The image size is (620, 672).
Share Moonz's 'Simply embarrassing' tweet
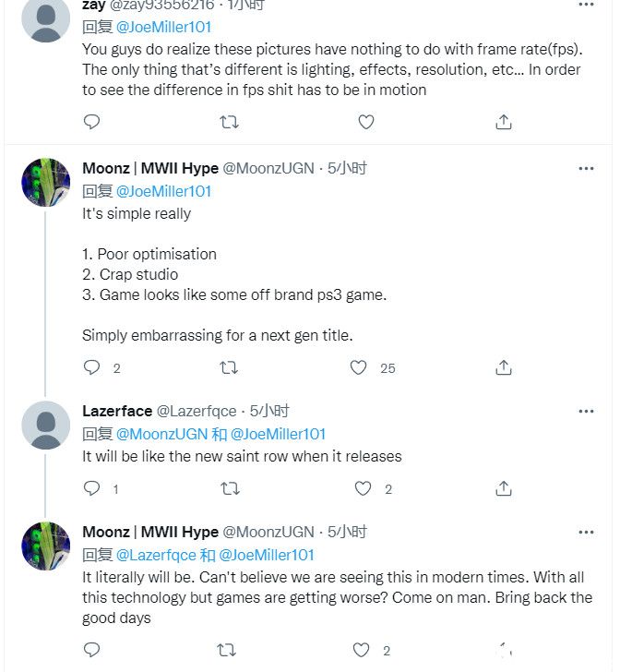(504, 367)
